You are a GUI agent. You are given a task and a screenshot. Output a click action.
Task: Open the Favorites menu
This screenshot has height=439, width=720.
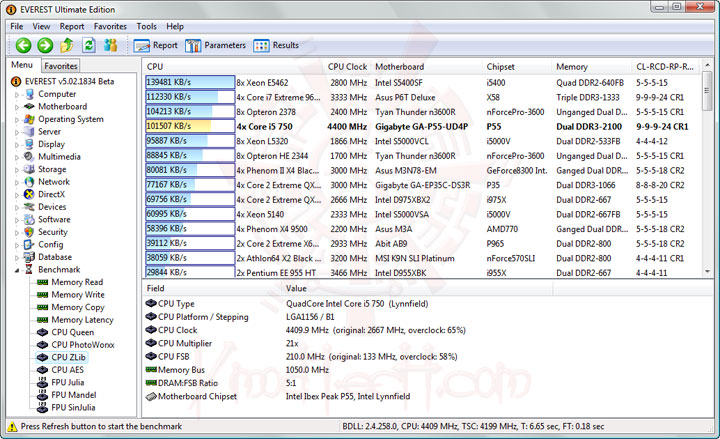110,27
